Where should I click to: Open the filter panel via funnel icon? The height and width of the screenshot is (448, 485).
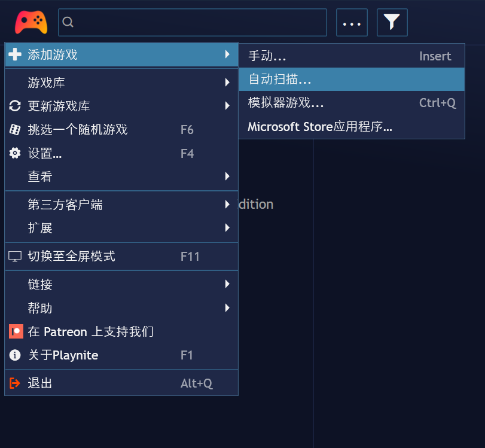click(392, 22)
